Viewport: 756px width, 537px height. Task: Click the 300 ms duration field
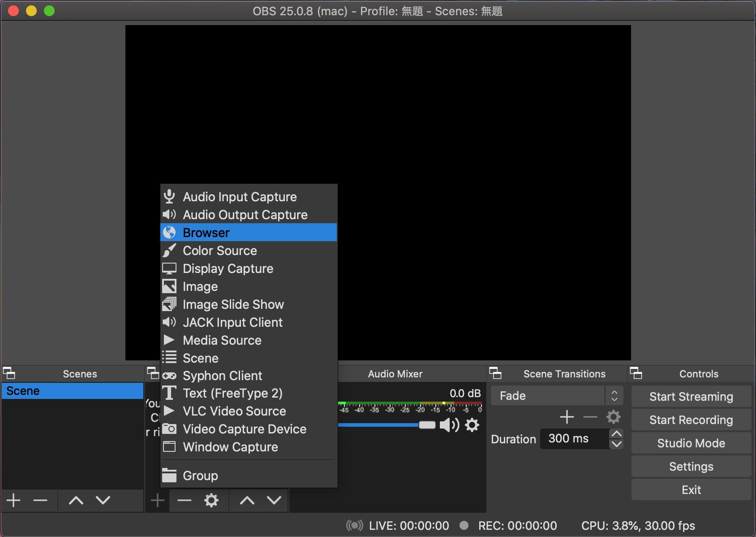(575, 438)
